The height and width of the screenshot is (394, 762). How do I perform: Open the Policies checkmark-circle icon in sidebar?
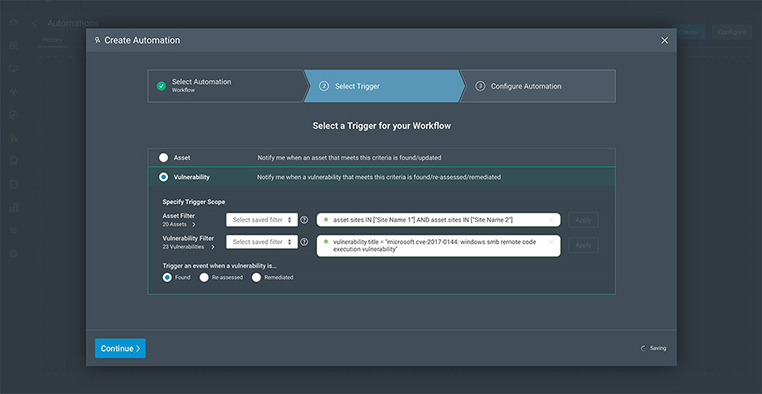(14, 115)
